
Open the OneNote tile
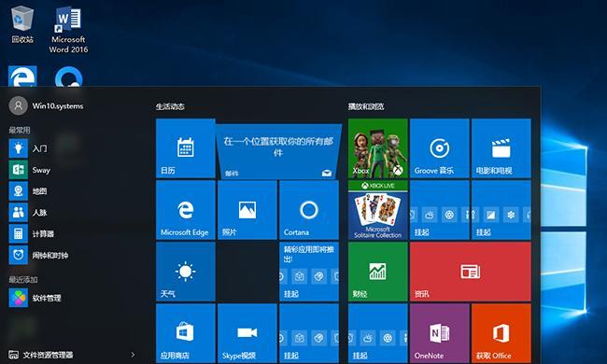440,333
